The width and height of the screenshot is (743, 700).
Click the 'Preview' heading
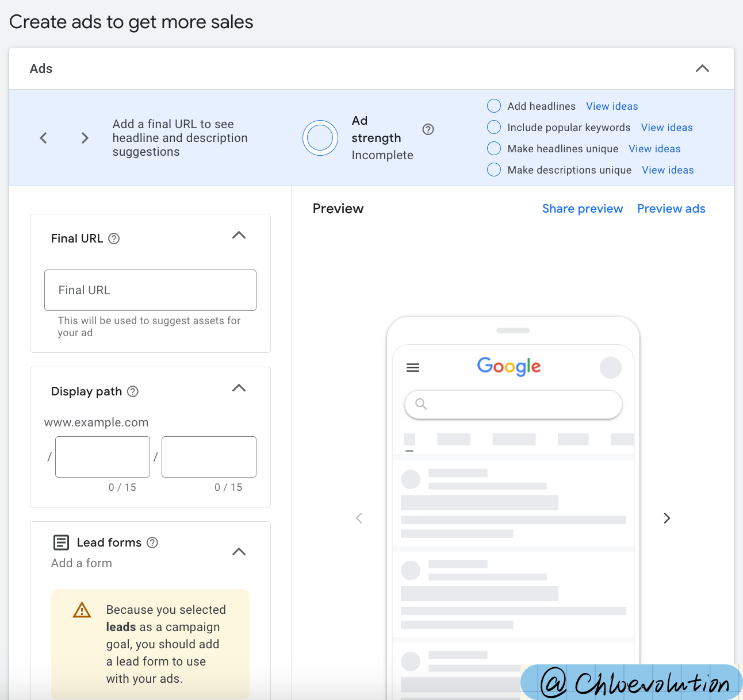click(x=338, y=209)
